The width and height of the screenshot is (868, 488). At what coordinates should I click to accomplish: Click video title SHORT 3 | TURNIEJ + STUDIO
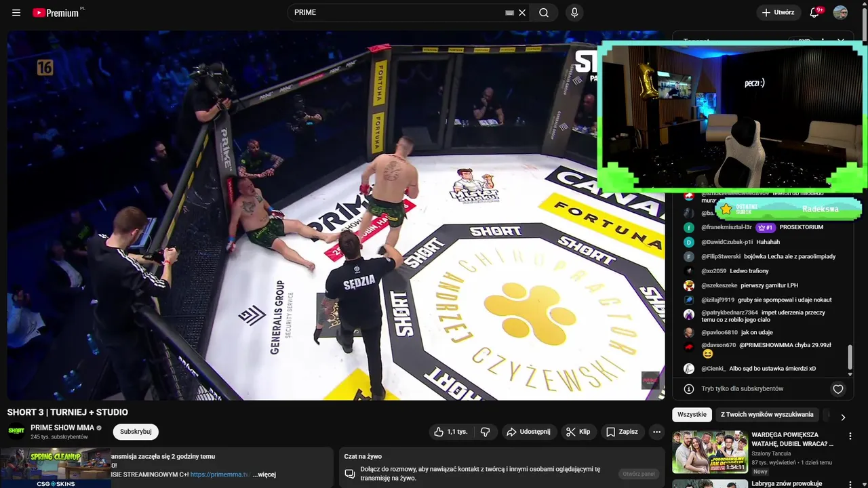[x=68, y=412]
